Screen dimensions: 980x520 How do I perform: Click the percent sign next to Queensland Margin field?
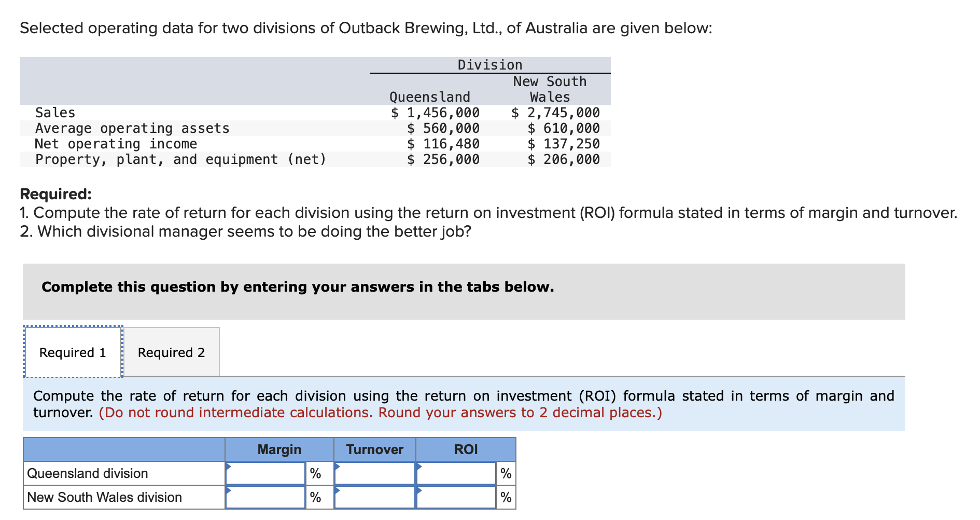tap(315, 473)
